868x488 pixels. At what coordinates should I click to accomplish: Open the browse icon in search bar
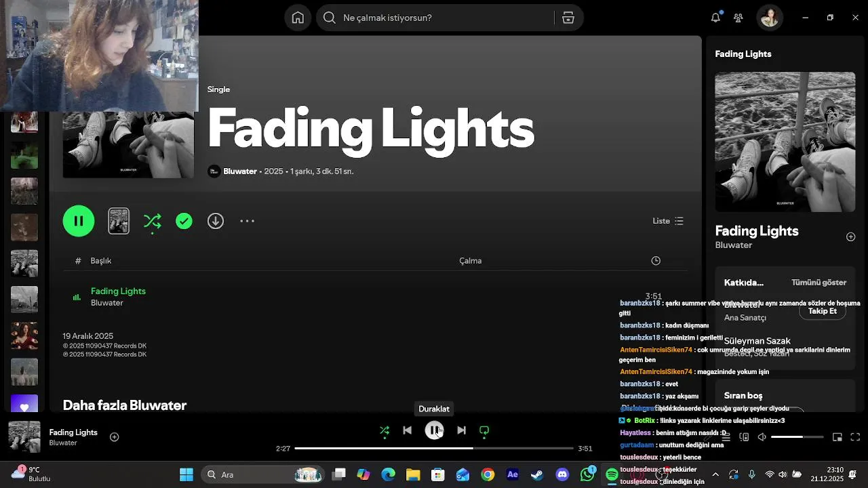[x=568, y=18]
